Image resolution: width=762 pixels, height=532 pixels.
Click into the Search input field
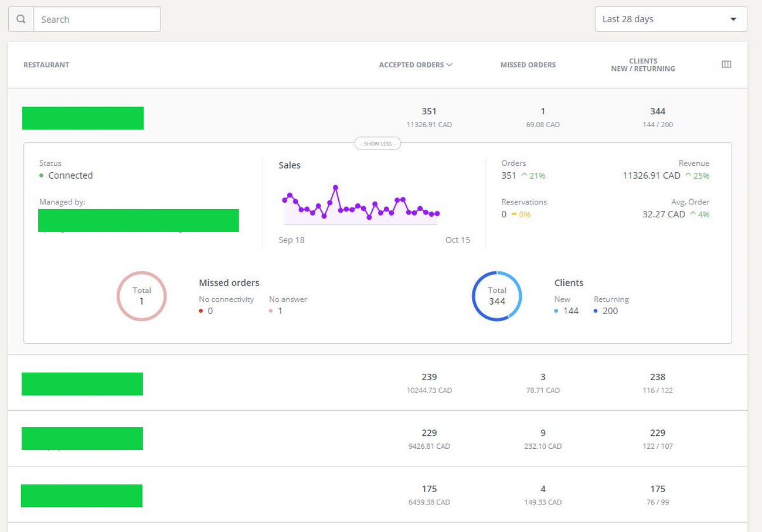click(97, 19)
